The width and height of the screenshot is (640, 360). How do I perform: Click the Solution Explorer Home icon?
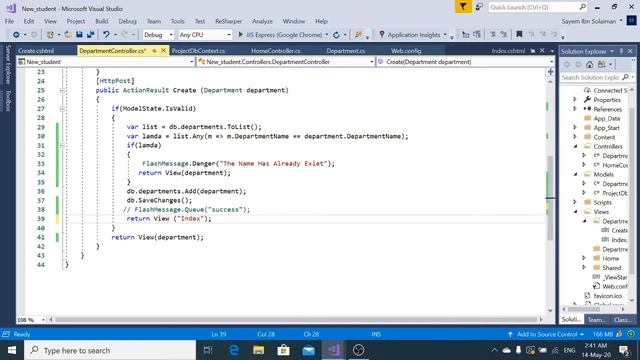click(x=589, y=64)
